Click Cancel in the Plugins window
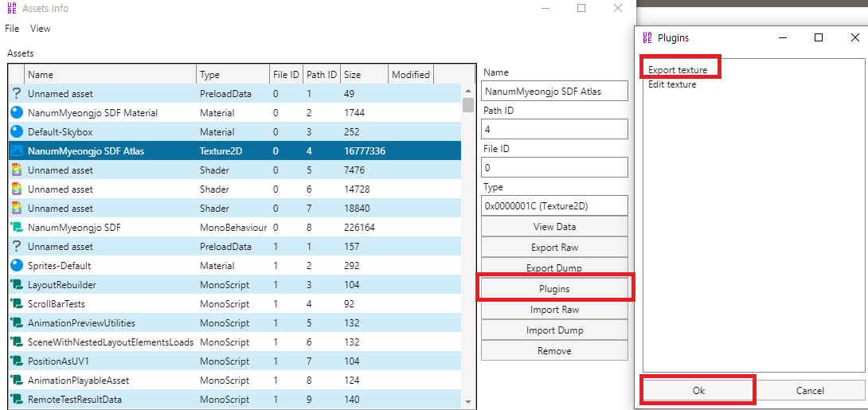 810,390
